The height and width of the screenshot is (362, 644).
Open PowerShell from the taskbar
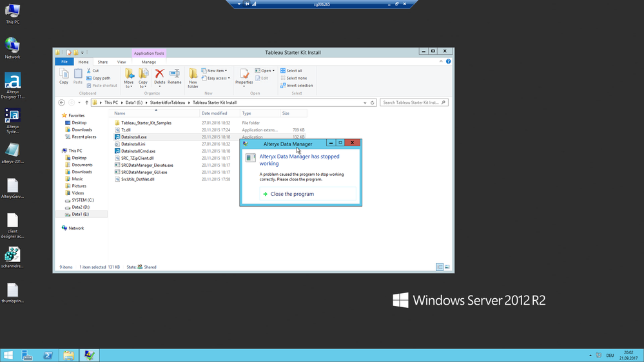click(48, 356)
